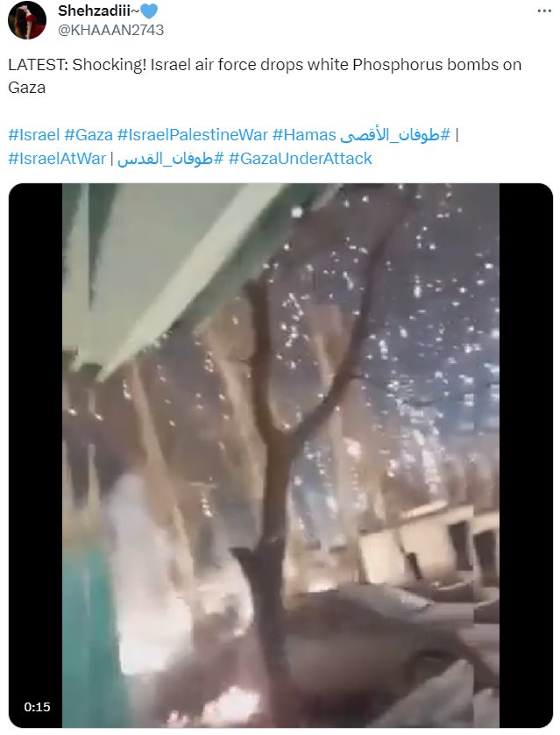The width and height of the screenshot is (560, 735).
Task: Open the #Hamas hashtag
Action: pyautogui.click(x=304, y=135)
